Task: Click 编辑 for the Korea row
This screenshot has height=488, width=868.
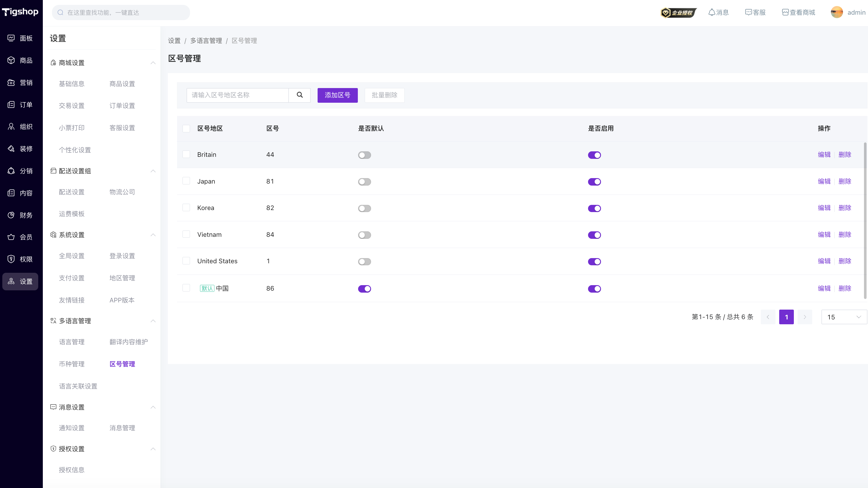Action: coord(824,208)
